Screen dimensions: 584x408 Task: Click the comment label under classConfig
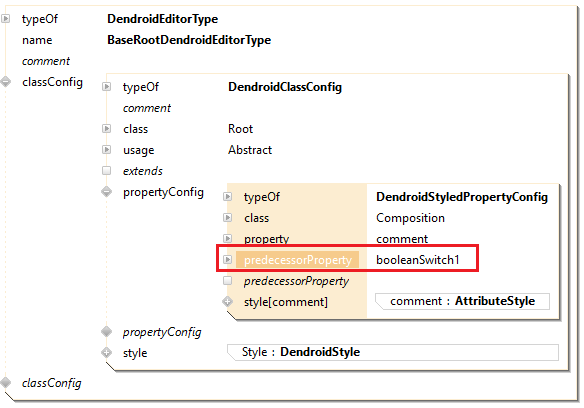[147, 108]
